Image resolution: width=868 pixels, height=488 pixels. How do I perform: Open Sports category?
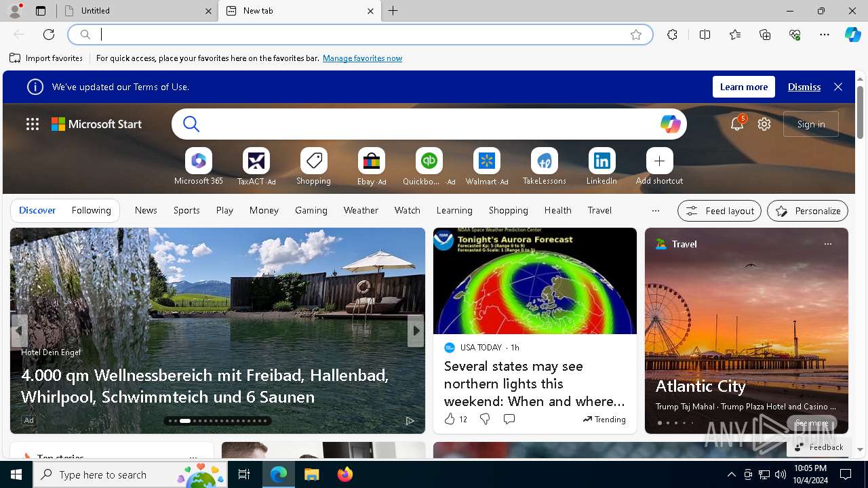186,211
